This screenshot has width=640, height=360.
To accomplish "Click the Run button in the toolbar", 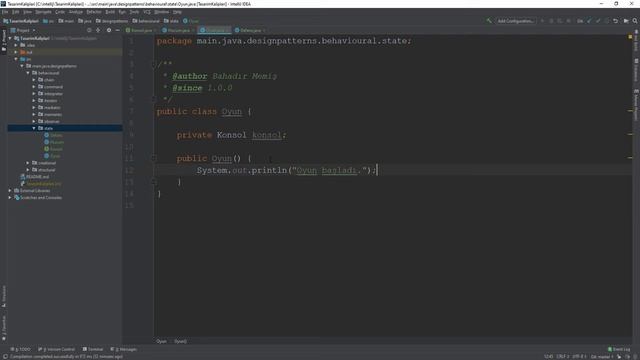I will pyautogui.click(x=542, y=21).
